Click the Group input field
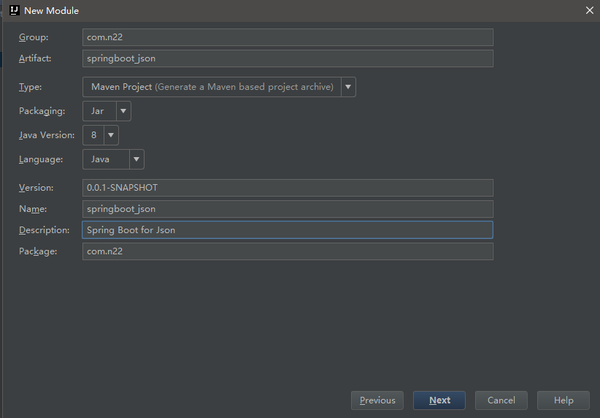 pyautogui.click(x=287, y=37)
